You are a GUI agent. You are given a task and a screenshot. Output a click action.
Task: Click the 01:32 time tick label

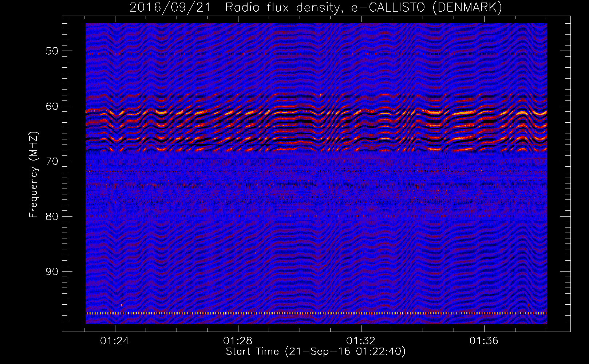pos(361,341)
